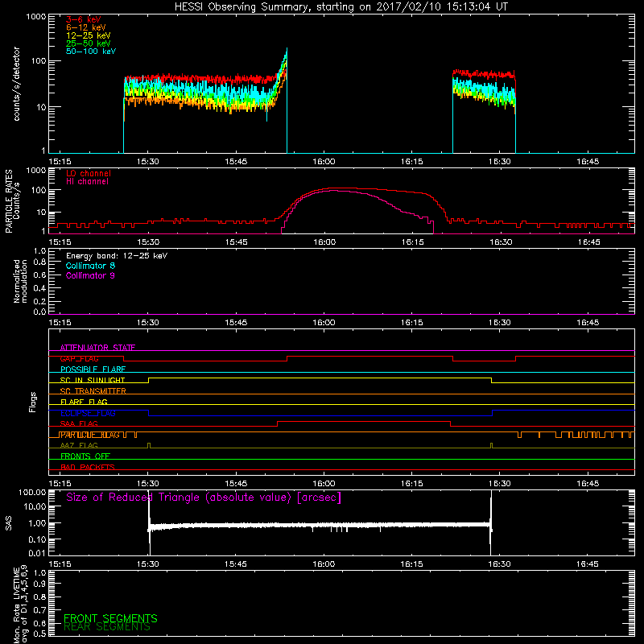644x644 pixels.
Task: Select the 12-25 keV legend label
Action: coord(89,35)
